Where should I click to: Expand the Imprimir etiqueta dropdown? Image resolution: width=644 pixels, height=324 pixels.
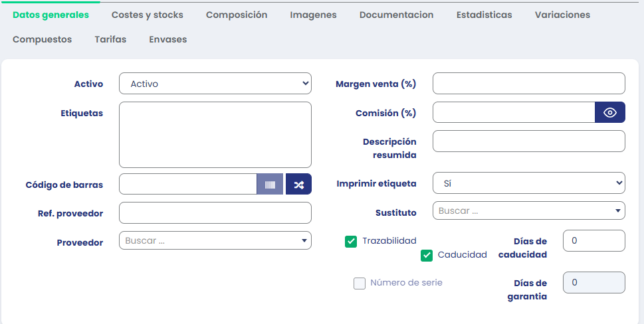(x=528, y=183)
